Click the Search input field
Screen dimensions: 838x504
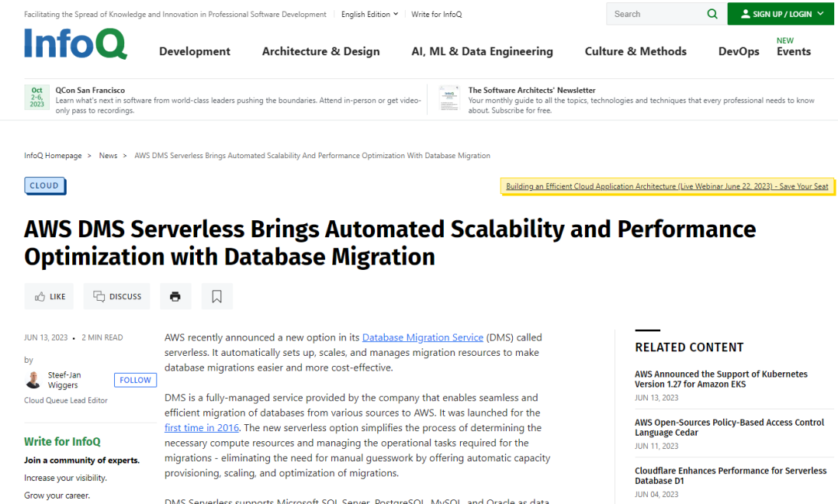coord(656,14)
